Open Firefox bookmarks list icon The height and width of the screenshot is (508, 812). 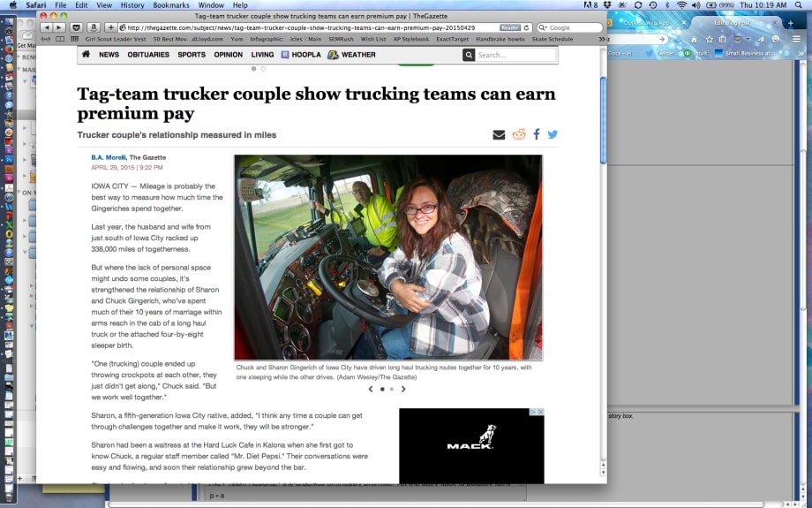pyautogui.click(x=722, y=40)
